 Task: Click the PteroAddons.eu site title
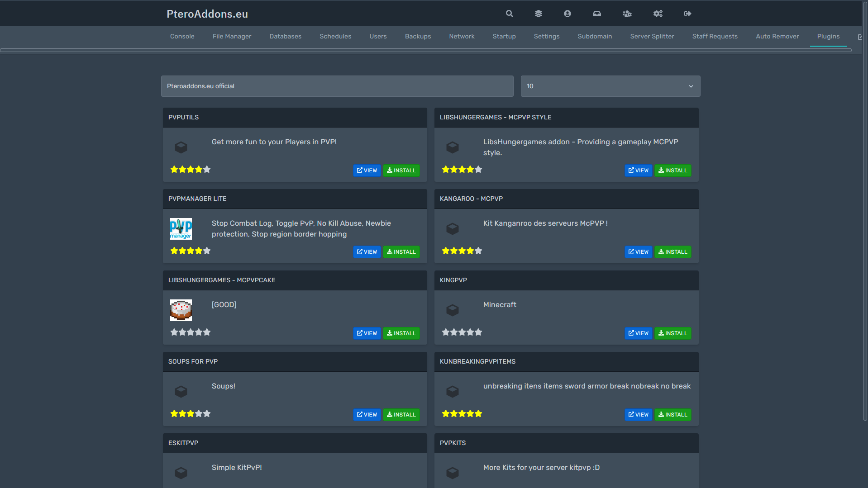(207, 14)
